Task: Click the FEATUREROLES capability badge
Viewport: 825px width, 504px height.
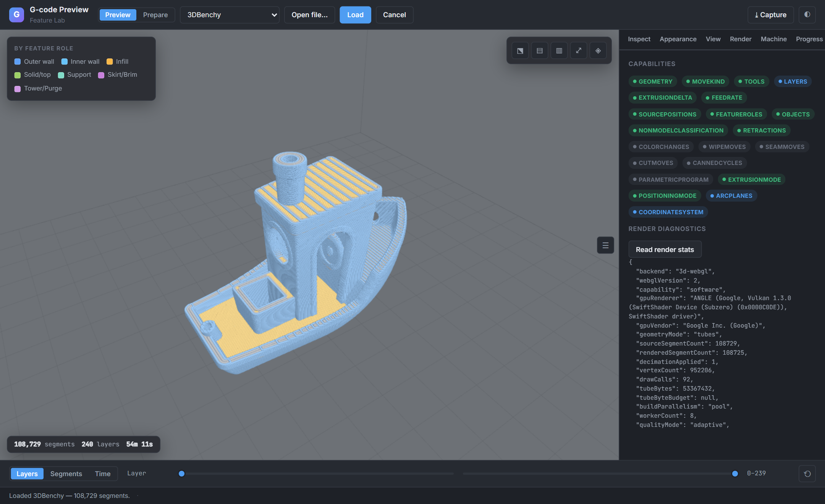Action: [736, 114]
